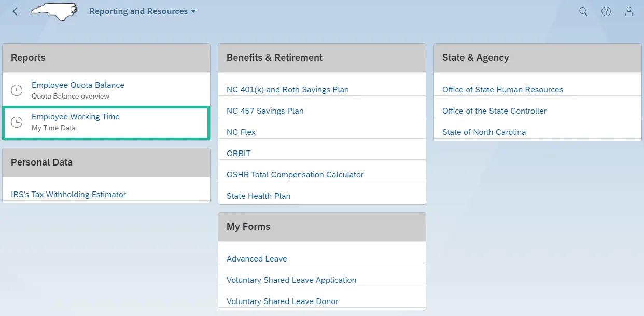Open the ORBIT link
The image size is (644, 316).
click(239, 154)
